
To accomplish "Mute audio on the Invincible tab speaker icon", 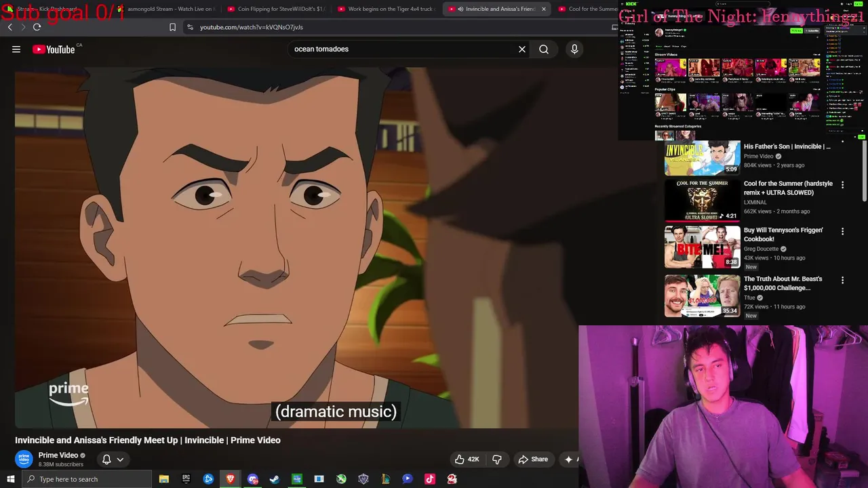I will tap(460, 9).
